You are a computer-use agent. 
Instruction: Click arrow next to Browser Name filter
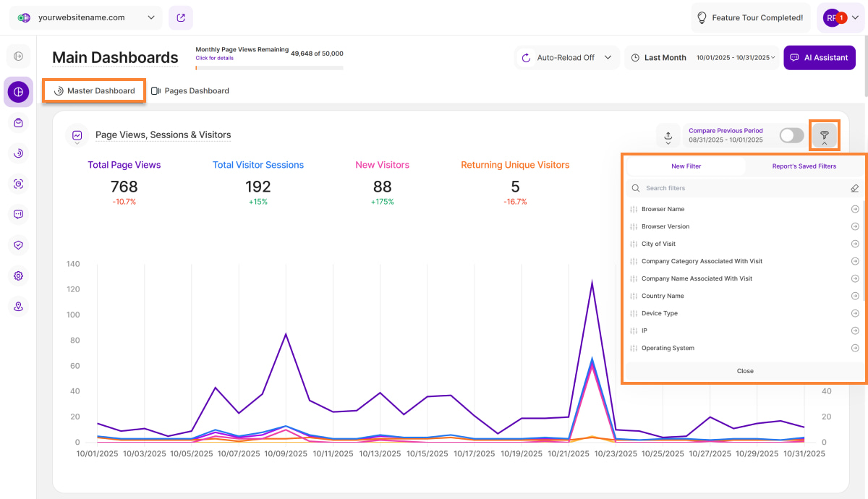pyautogui.click(x=855, y=209)
